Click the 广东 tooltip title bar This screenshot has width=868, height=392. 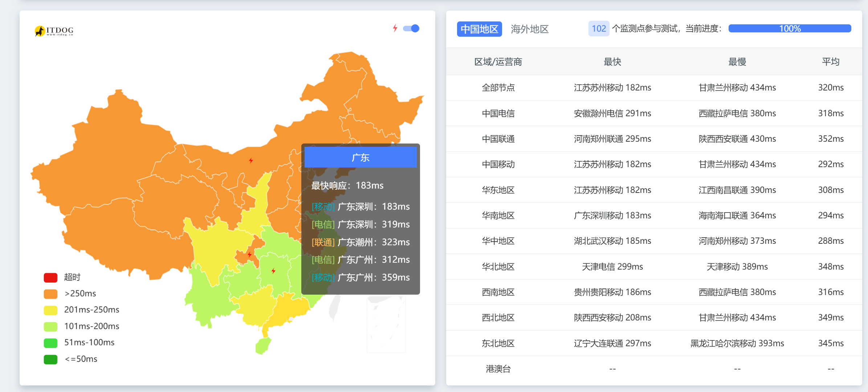(x=360, y=157)
